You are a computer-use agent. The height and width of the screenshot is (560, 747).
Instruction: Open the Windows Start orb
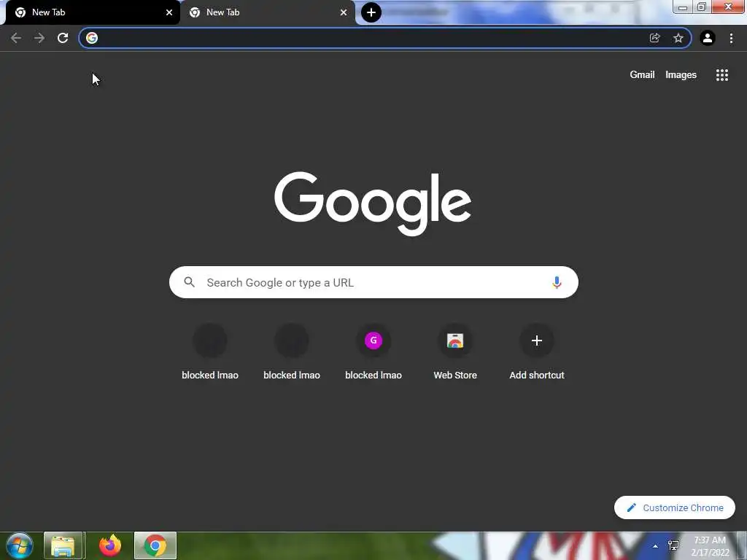point(20,545)
